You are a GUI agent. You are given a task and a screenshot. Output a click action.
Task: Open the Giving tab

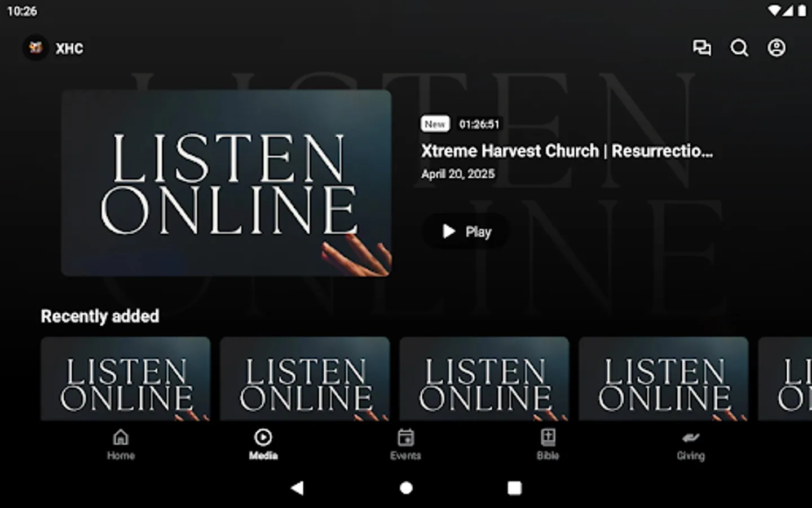(x=691, y=445)
